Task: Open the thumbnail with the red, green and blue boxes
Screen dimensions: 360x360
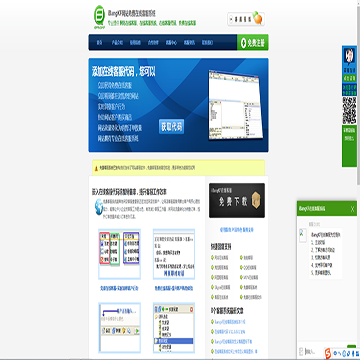Action: point(119,254)
